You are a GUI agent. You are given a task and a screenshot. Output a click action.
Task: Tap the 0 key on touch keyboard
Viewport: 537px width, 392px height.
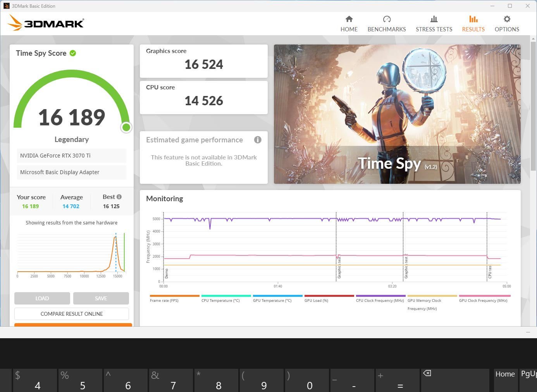pyautogui.click(x=307, y=380)
